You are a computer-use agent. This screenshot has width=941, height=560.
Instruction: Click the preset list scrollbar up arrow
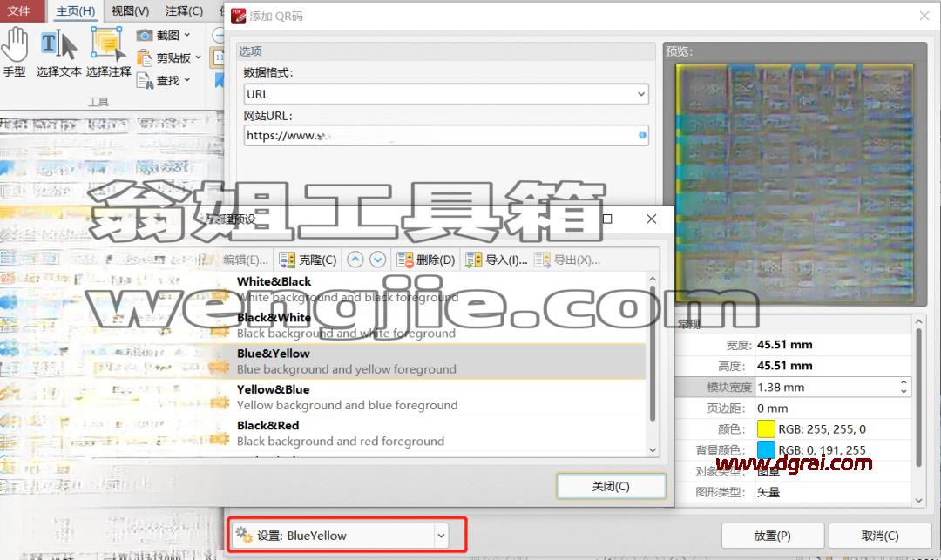(653, 279)
